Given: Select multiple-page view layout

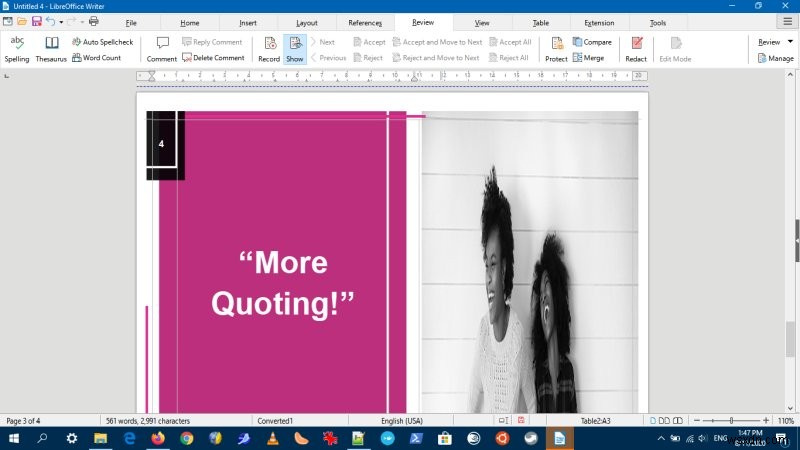Looking at the screenshot, I should pyautogui.click(x=664, y=421).
